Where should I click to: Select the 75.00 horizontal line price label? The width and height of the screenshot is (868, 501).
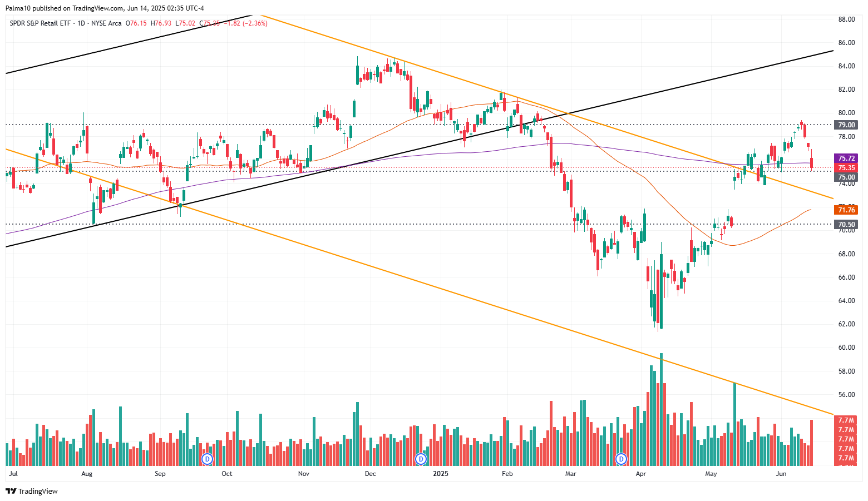(x=846, y=177)
